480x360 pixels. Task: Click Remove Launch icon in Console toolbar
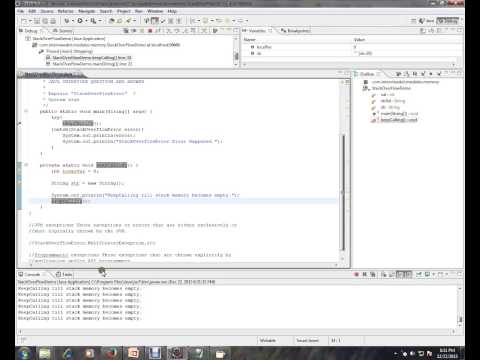click(x=365, y=274)
